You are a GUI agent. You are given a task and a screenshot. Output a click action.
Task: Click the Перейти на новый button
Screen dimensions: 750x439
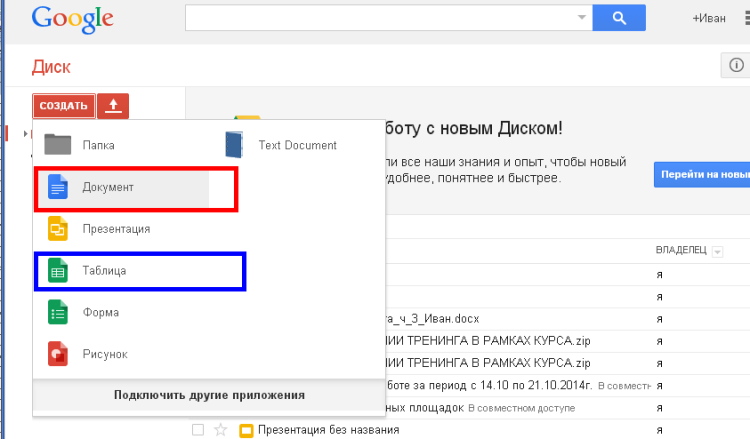[x=702, y=175]
